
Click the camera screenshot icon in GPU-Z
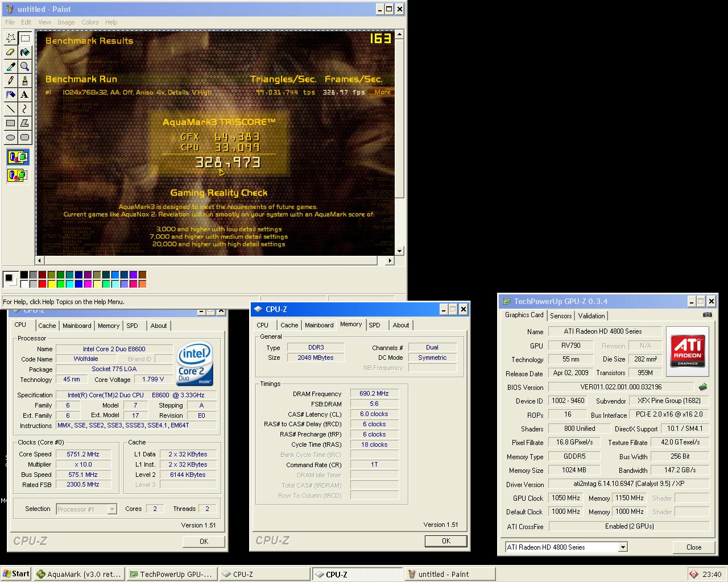coord(707,314)
